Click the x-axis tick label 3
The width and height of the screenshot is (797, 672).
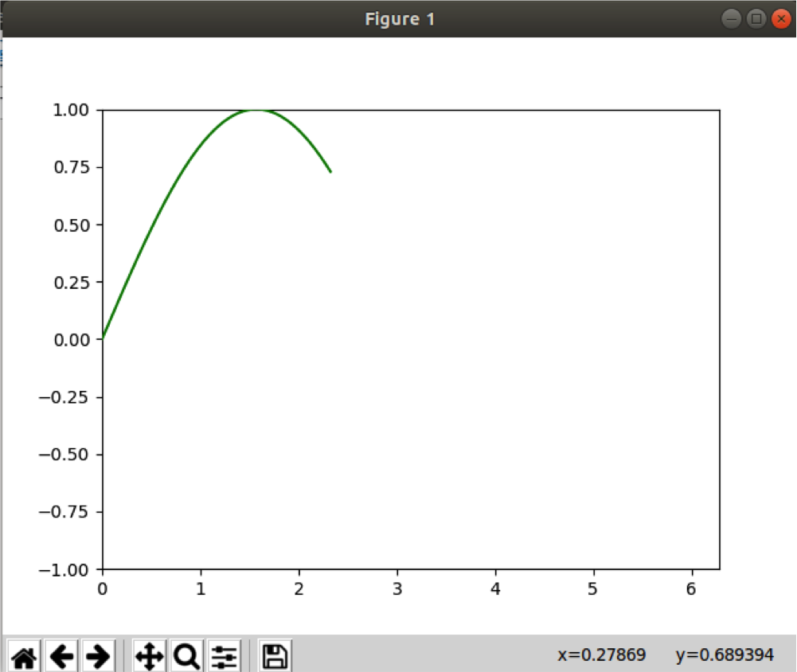tap(397, 588)
